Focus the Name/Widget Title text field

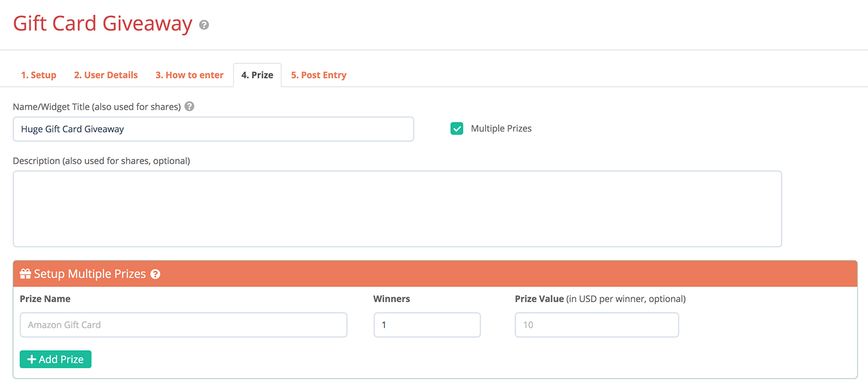(x=213, y=129)
